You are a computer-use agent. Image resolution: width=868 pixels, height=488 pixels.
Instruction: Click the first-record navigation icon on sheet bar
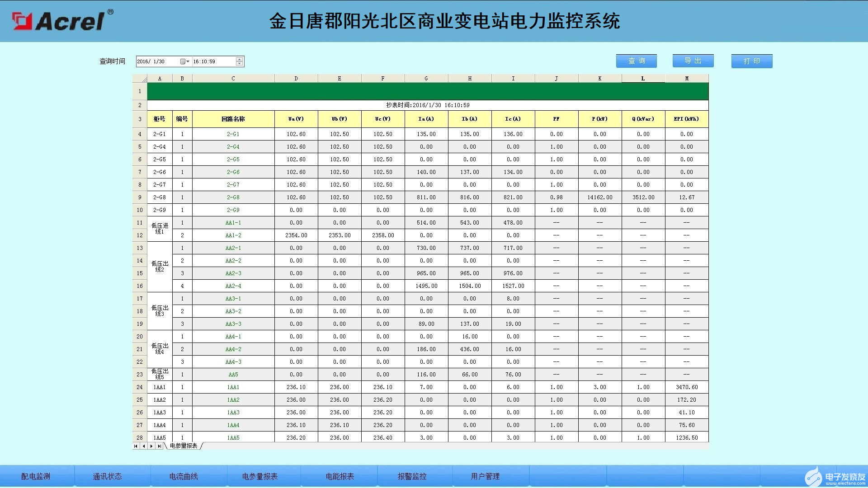click(136, 446)
